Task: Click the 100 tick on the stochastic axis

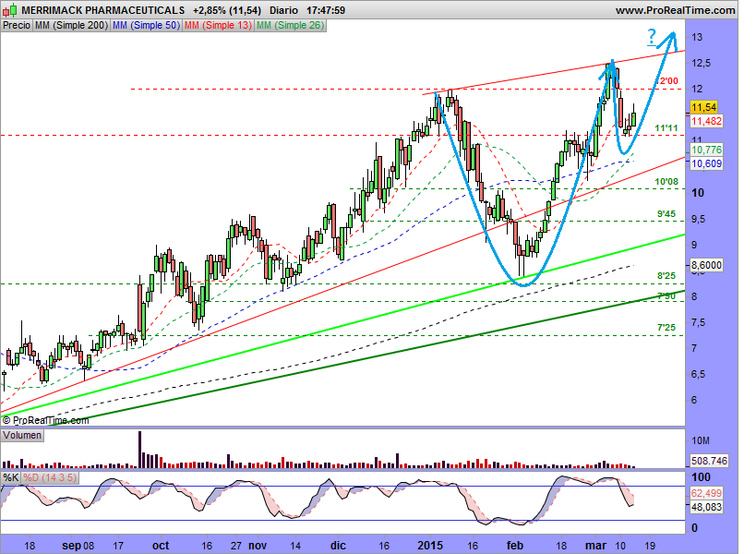Action: 701,477
